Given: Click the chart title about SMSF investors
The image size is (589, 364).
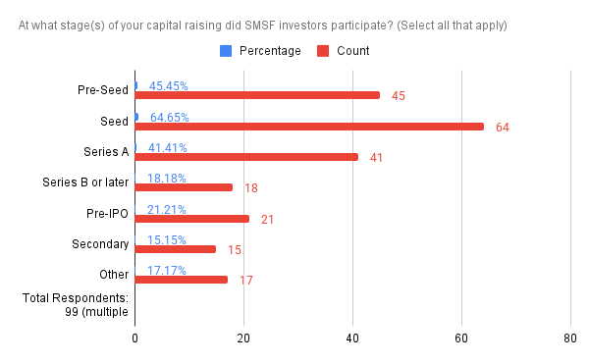Looking at the screenshot, I should click(x=262, y=26).
